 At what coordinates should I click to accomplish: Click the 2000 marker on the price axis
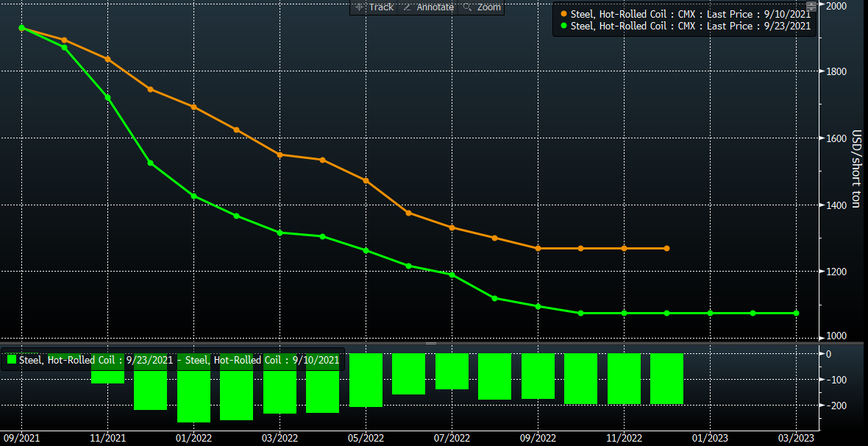point(836,6)
